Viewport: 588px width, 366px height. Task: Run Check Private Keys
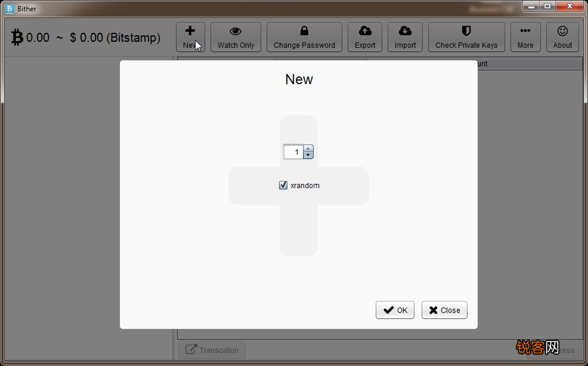coord(466,37)
